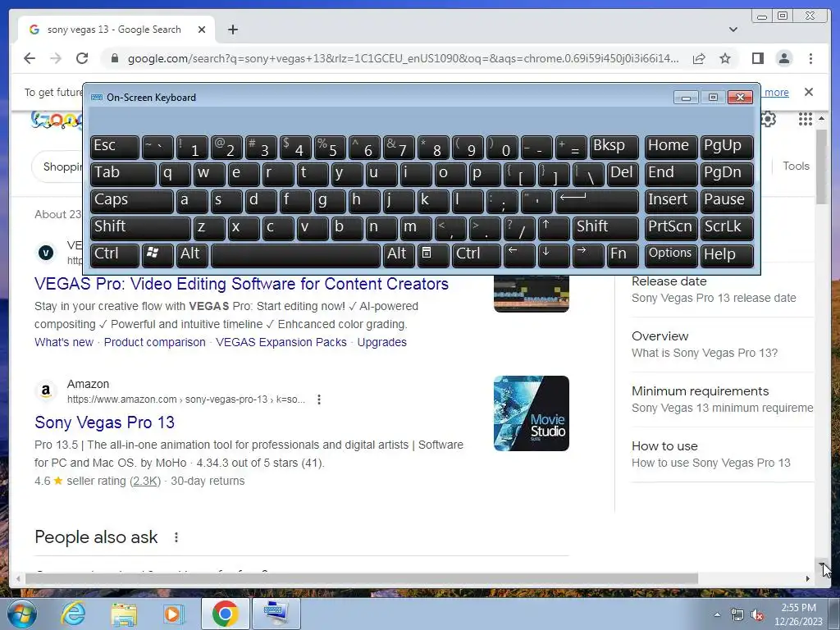Open Chrome three-dot menu
The width and height of the screenshot is (840, 630).
[810, 58]
